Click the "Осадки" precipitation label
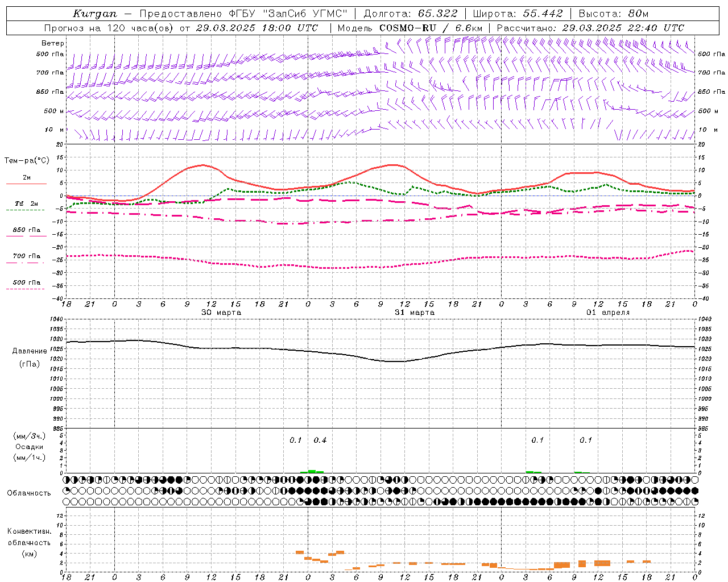The width and height of the screenshot is (728, 582). [x=30, y=447]
